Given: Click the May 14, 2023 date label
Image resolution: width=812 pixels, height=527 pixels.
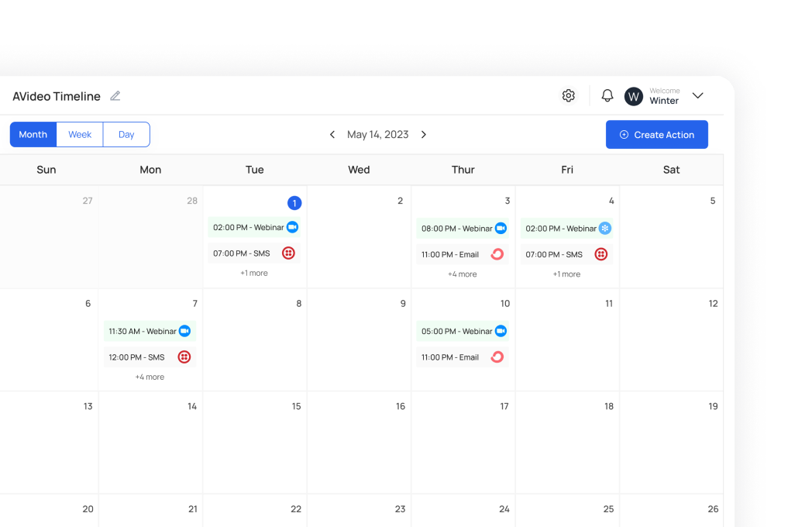Looking at the screenshot, I should coord(377,135).
